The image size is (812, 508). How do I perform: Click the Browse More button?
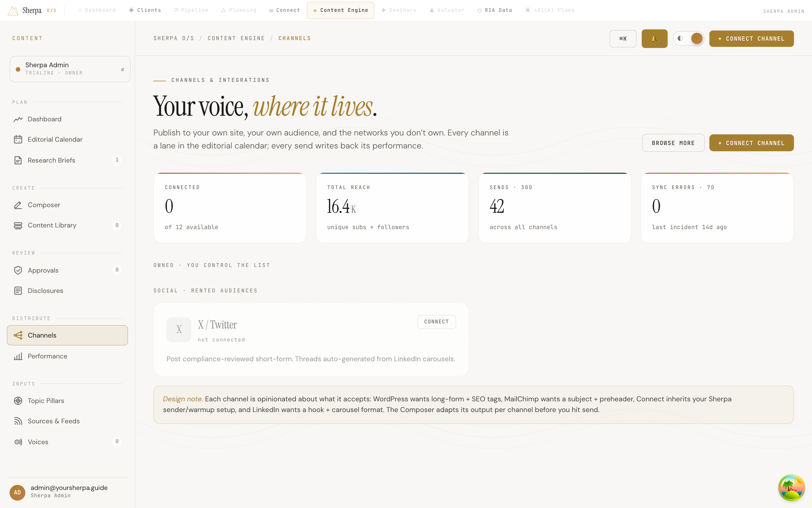pos(673,143)
